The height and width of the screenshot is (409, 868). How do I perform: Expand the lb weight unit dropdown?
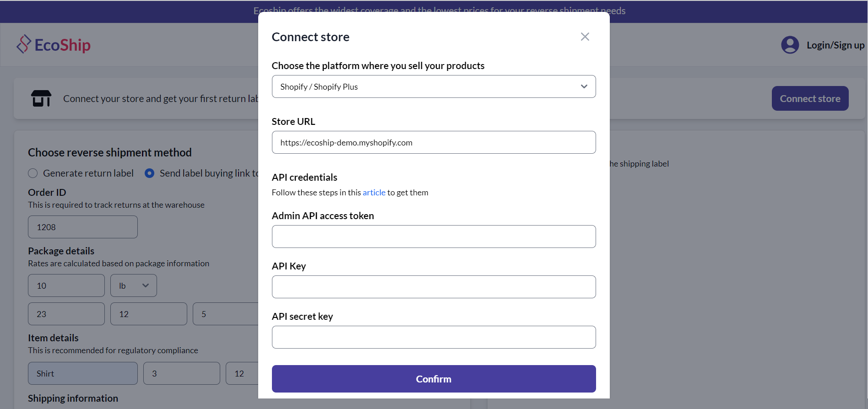[134, 285]
